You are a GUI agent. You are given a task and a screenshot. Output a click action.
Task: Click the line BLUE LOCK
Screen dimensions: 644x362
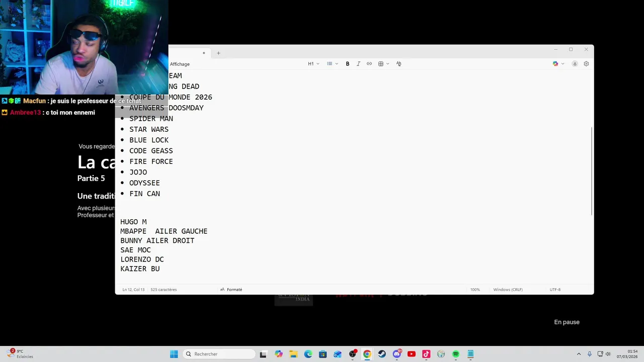coord(149,140)
